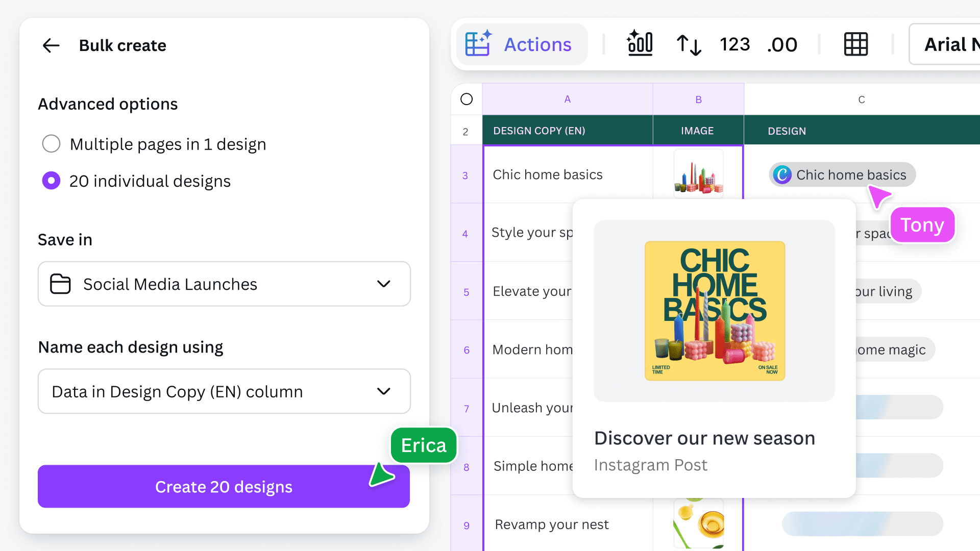980x551 pixels.
Task: Open the Arial font selector
Action: click(952, 44)
